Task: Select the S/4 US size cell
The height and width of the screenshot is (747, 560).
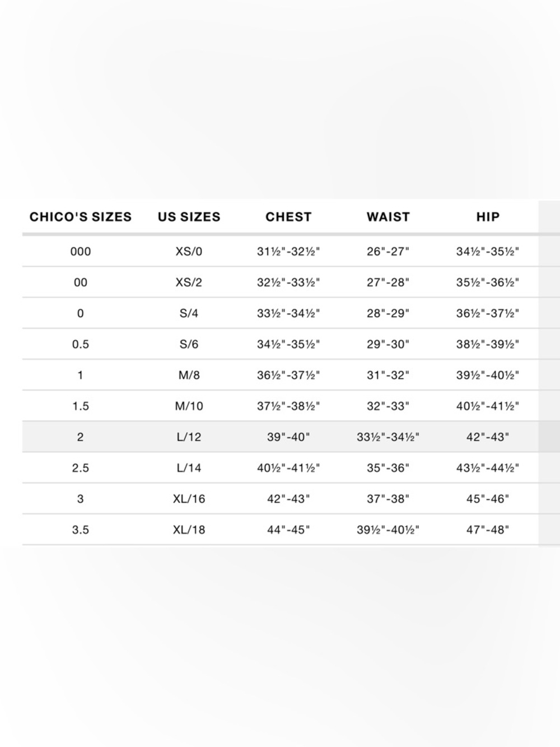Action: [189, 313]
